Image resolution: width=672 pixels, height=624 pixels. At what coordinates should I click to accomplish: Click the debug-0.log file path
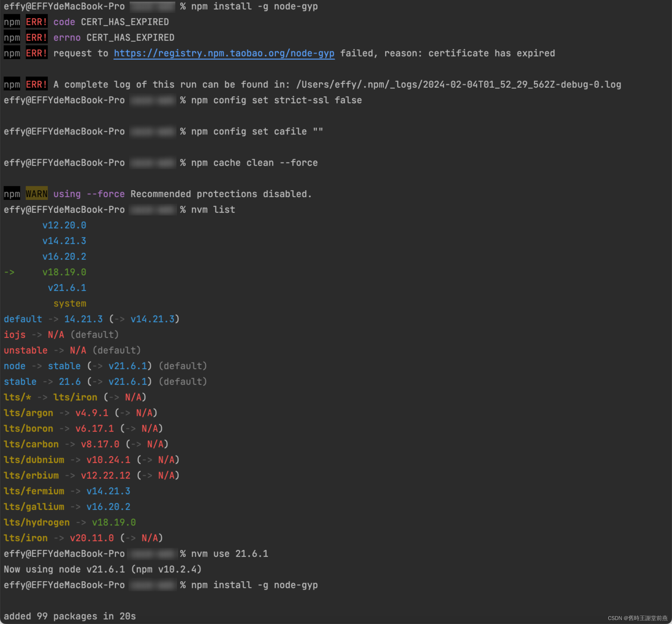tap(458, 84)
